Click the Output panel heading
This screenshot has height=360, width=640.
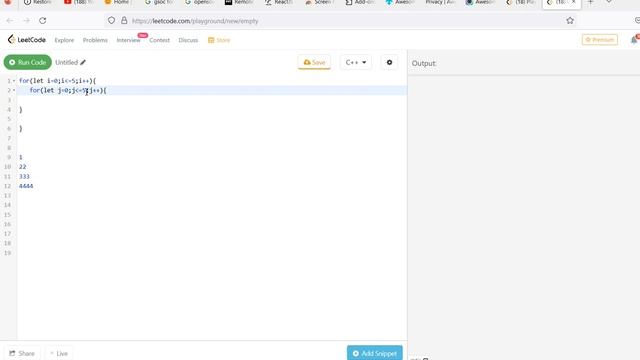pyautogui.click(x=424, y=63)
